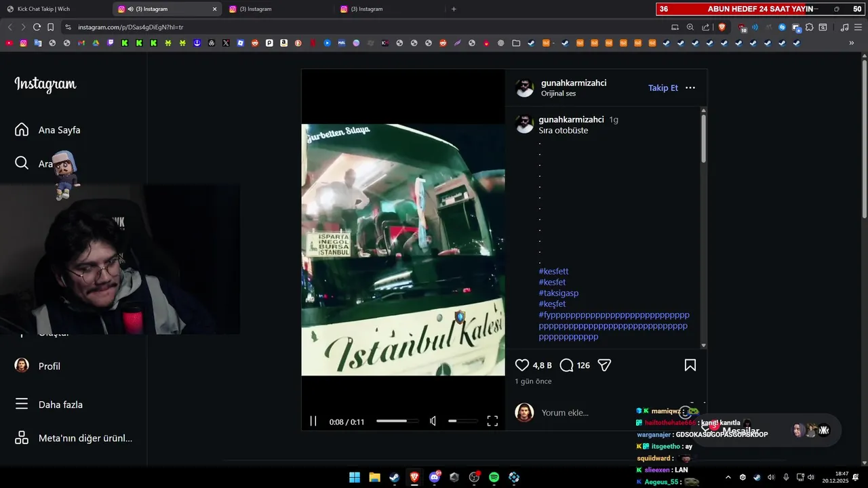Open the Shazam extension icon

(782, 27)
